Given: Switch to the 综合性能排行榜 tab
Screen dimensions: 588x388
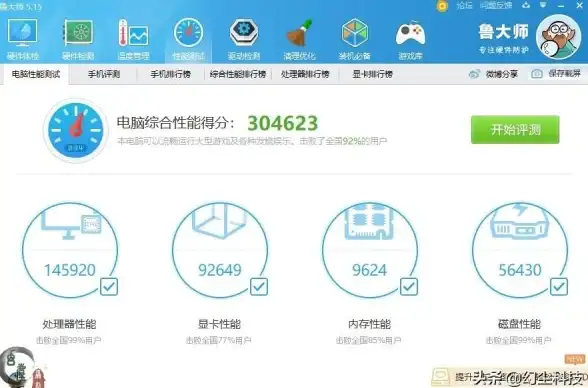Looking at the screenshot, I should point(238,74).
